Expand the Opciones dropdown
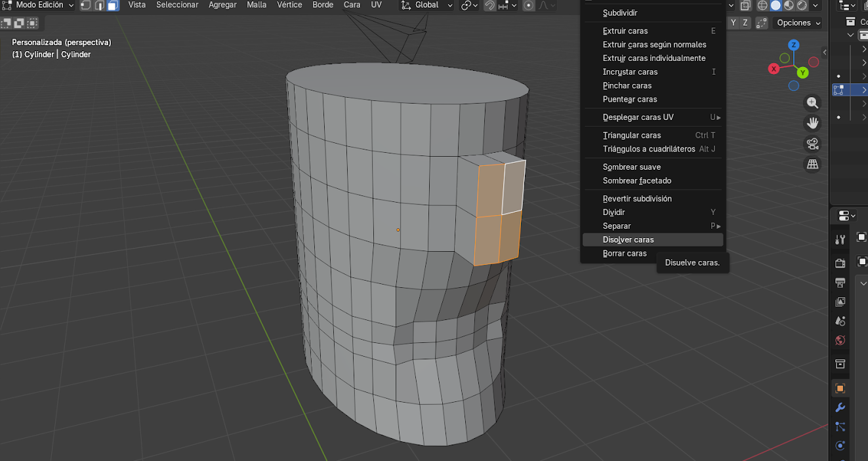This screenshot has height=461, width=868. [798, 23]
